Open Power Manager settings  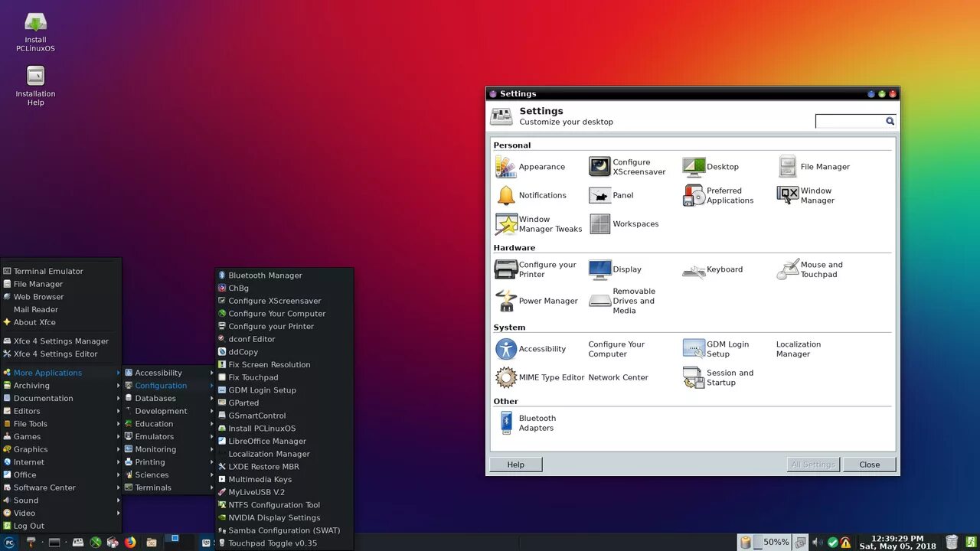pyautogui.click(x=537, y=301)
